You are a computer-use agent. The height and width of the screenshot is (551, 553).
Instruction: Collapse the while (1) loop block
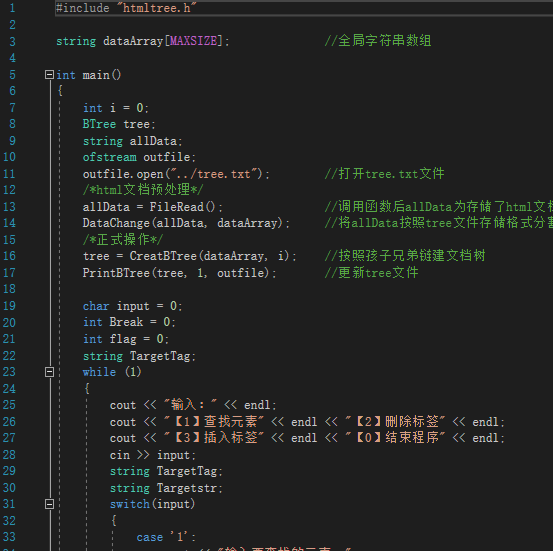click(49, 372)
